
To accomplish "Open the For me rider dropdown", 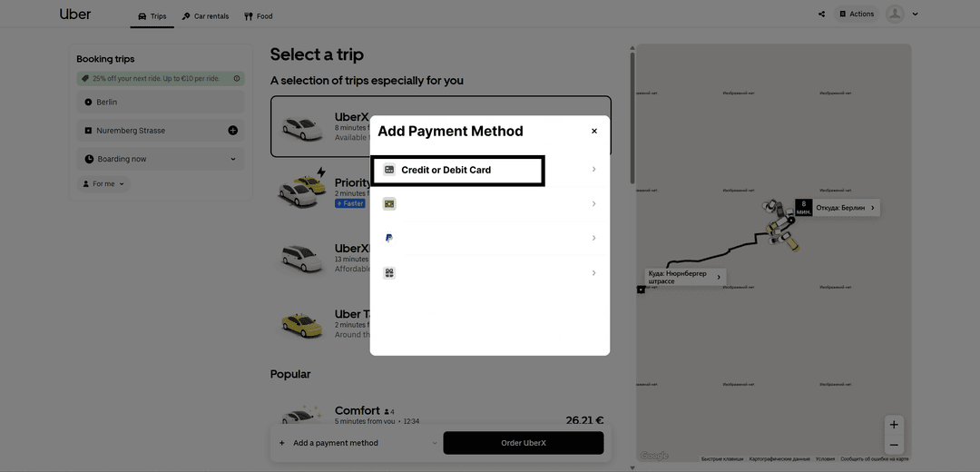I will coord(104,184).
